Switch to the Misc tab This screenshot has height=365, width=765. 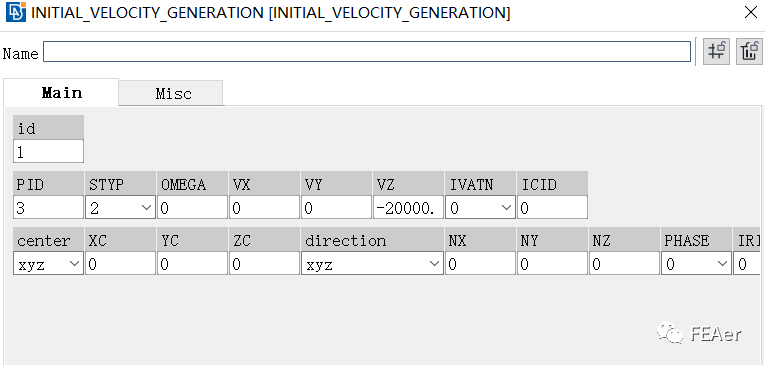[x=173, y=93]
